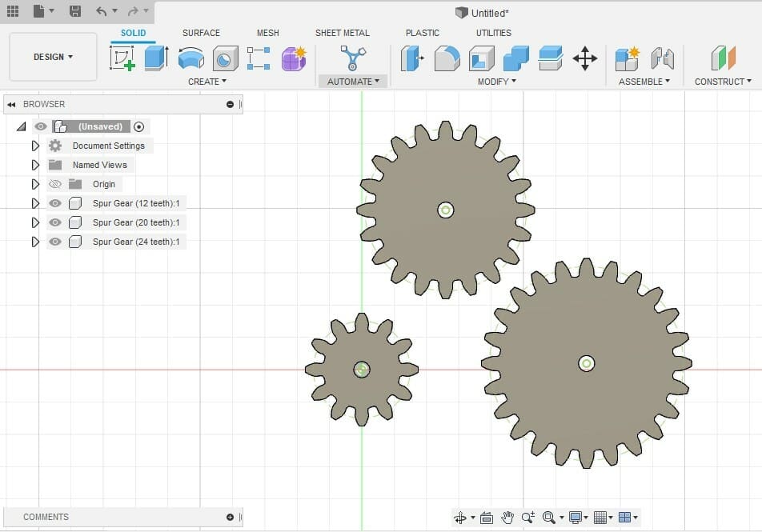The width and height of the screenshot is (762, 532).
Task: Click the Look At icon
Action: click(487, 518)
